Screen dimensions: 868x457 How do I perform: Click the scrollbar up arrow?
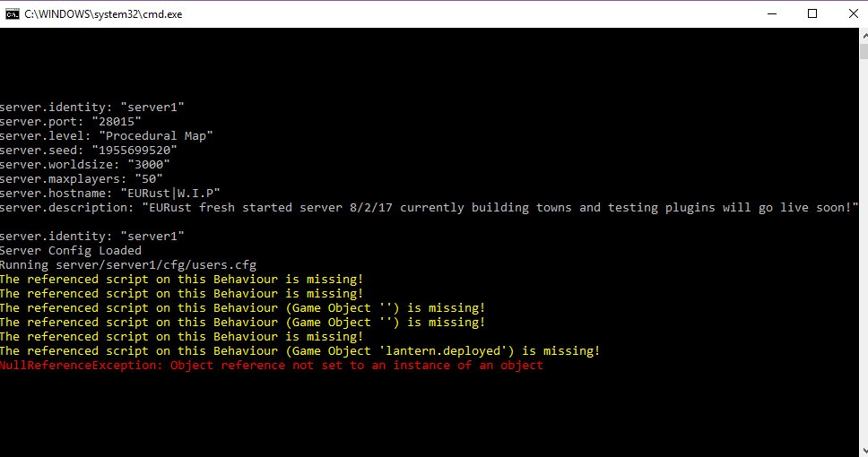tap(864, 36)
